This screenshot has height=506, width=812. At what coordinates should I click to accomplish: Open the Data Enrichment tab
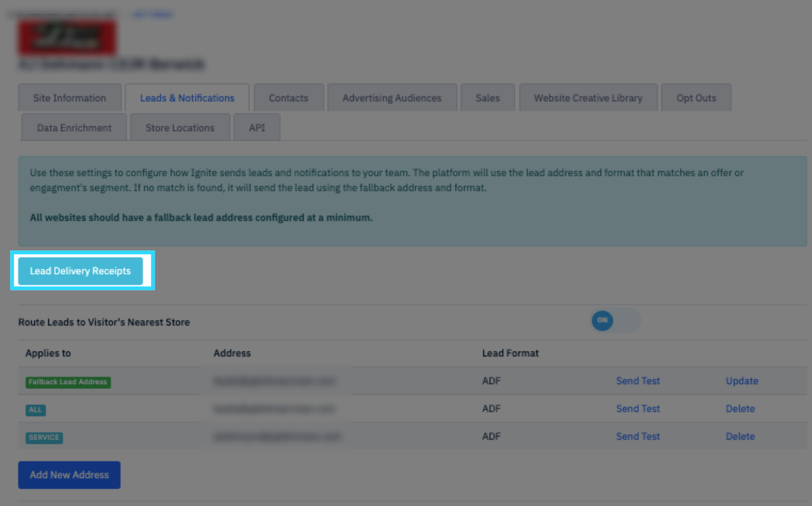click(74, 128)
